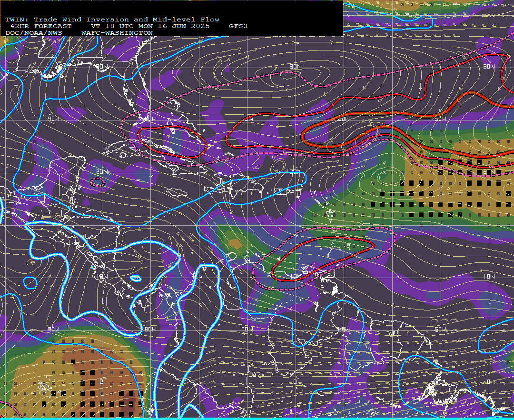Click the 30N label near the Florida Panhandle
The height and width of the screenshot is (420, 514).
(x=102, y=67)
